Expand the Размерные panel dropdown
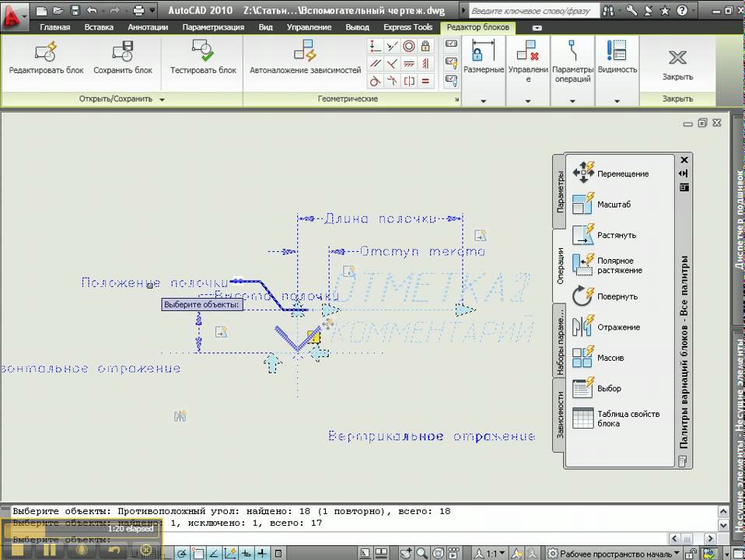This screenshot has height=560, width=745. (483, 101)
